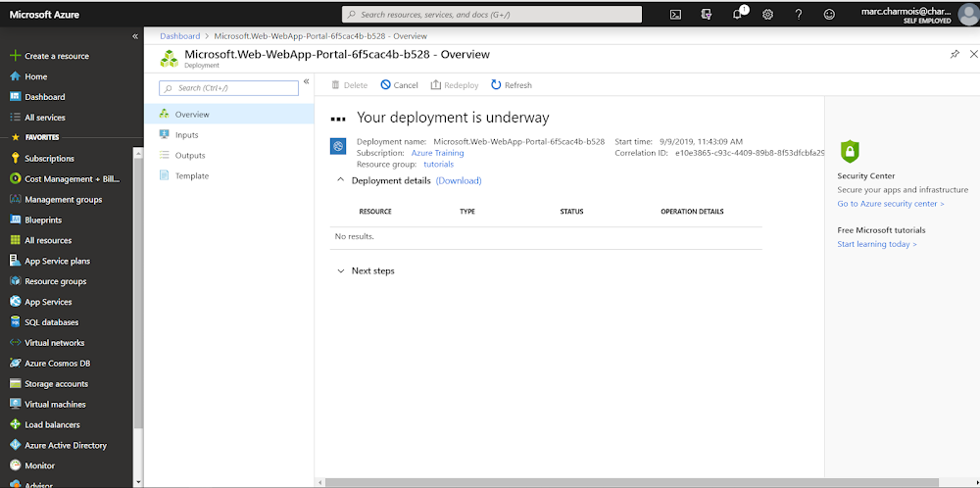Screen dimensions: 980x488
Task: Open App Service plans
Action: [50, 262]
